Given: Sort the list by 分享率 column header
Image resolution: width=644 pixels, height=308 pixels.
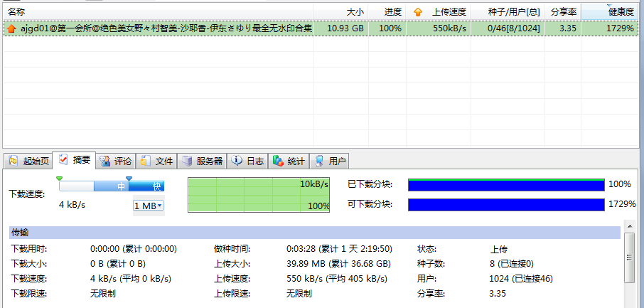Looking at the screenshot, I should point(563,12).
